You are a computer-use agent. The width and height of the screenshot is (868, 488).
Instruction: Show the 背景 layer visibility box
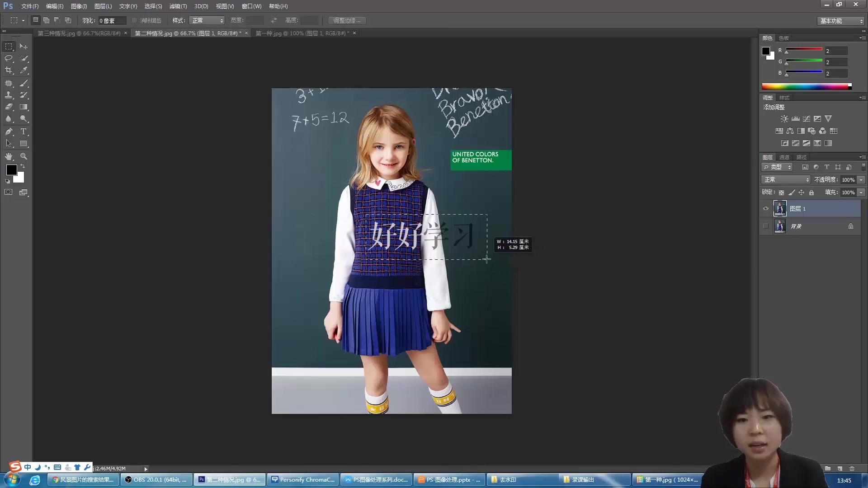766,226
